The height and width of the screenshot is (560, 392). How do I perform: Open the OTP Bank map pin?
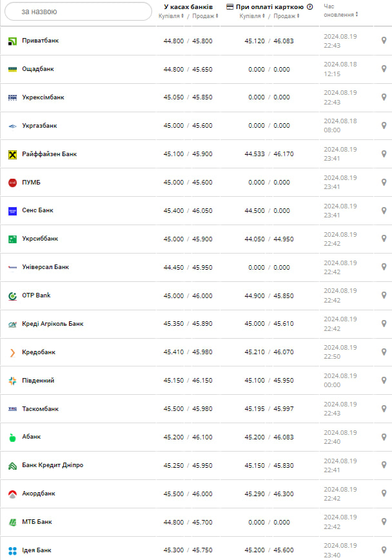click(x=384, y=295)
